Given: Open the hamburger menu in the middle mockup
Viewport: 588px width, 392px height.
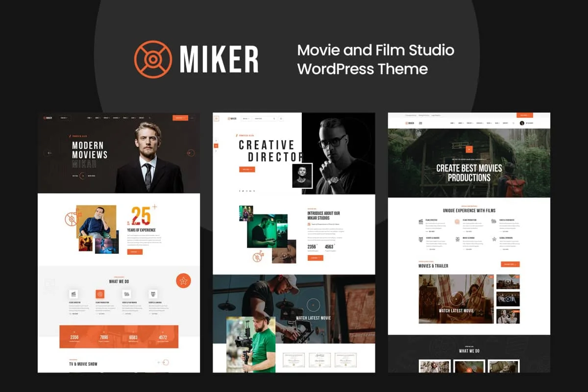Looking at the screenshot, I should pyautogui.click(x=216, y=119).
